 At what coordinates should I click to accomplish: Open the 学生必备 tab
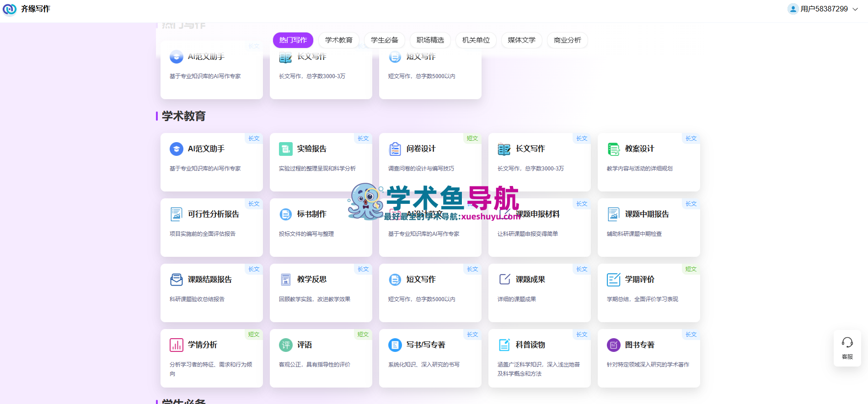pyautogui.click(x=385, y=40)
